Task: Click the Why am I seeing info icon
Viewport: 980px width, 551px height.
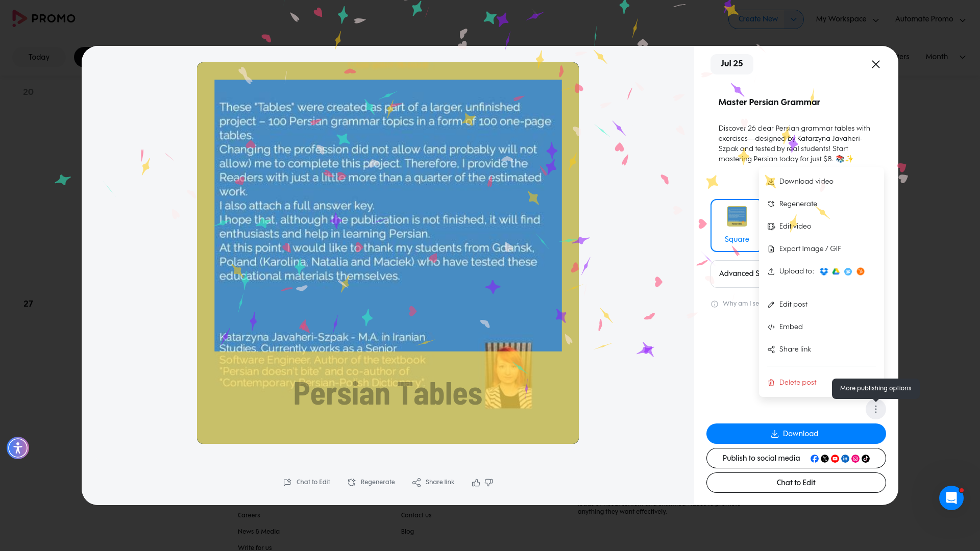Action: pyautogui.click(x=715, y=304)
